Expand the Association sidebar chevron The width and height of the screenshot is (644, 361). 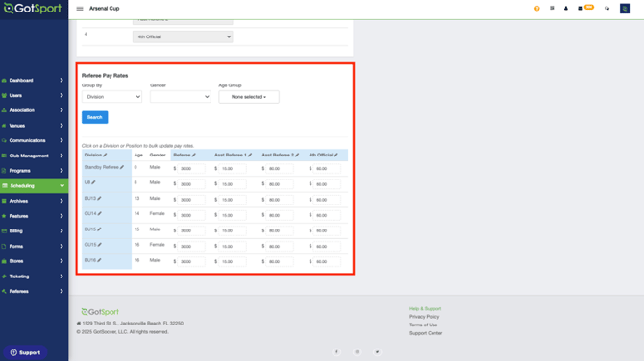62,110
